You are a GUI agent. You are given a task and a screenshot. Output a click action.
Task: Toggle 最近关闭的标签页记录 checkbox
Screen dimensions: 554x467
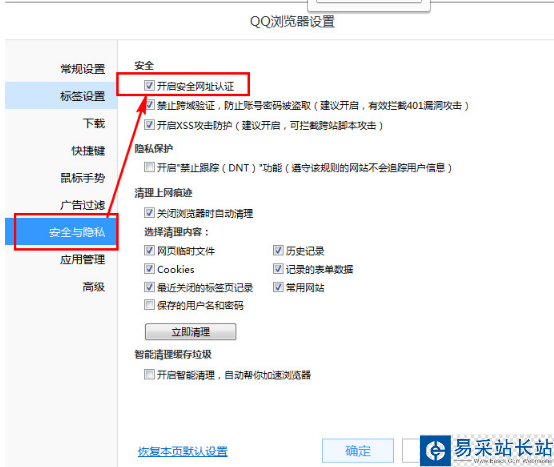pyautogui.click(x=149, y=287)
